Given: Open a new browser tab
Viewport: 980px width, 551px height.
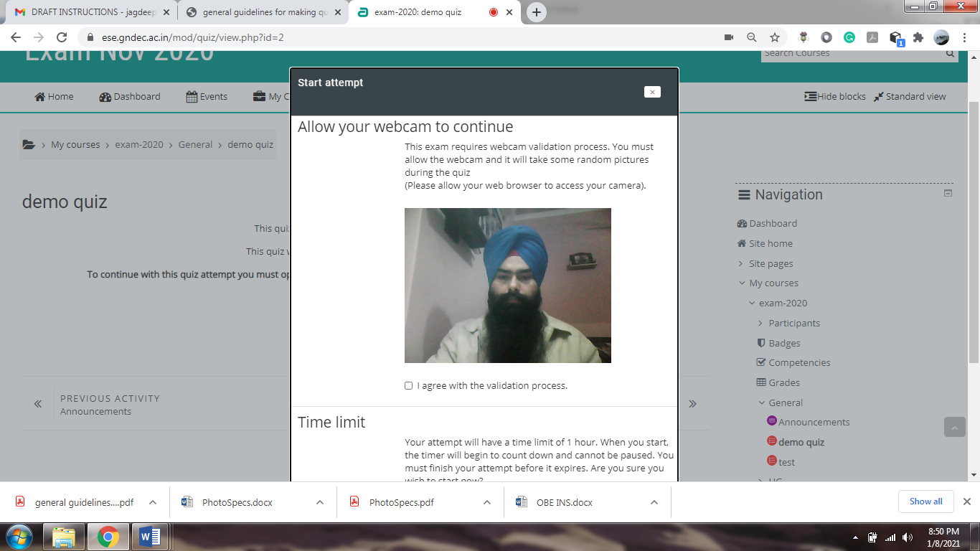Looking at the screenshot, I should [536, 12].
